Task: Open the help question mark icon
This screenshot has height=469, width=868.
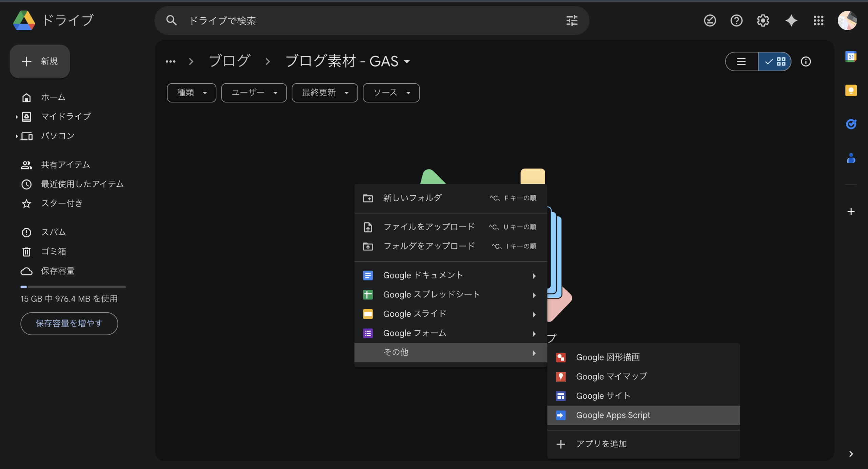Action: click(736, 21)
